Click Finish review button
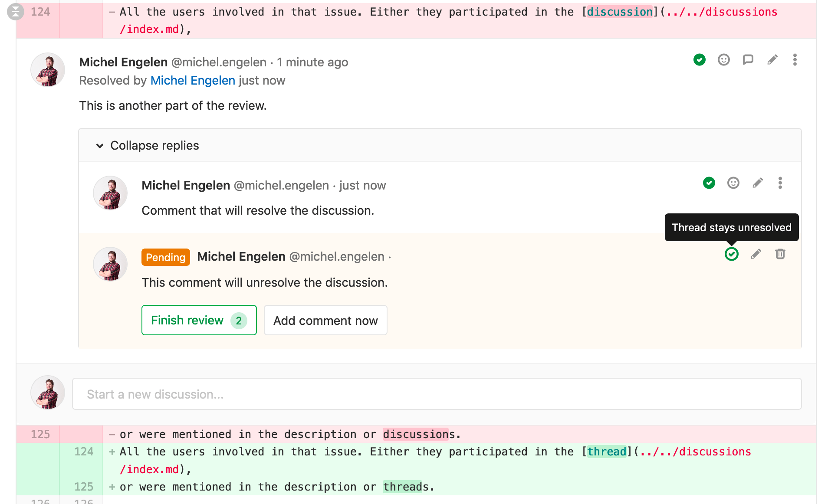 pyautogui.click(x=199, y=321)
